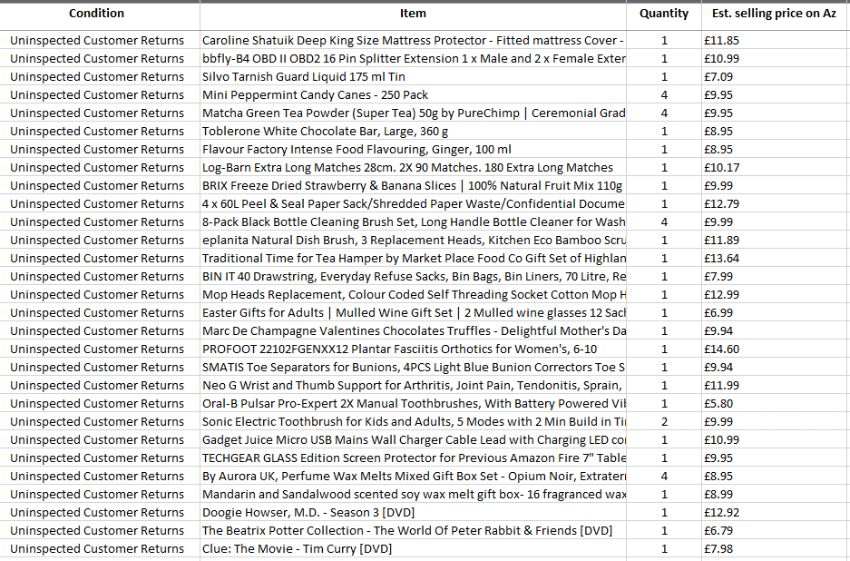Click Traditional Time for Tea Hamper cell
Image resolution: width=850 pixels, height=561 pixels.
413,259
